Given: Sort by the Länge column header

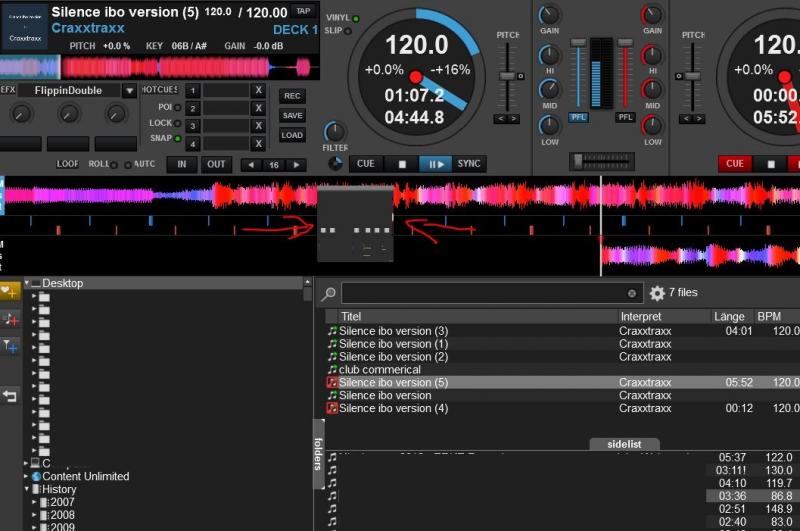Looking at the screenshot, I should point(733,316).
